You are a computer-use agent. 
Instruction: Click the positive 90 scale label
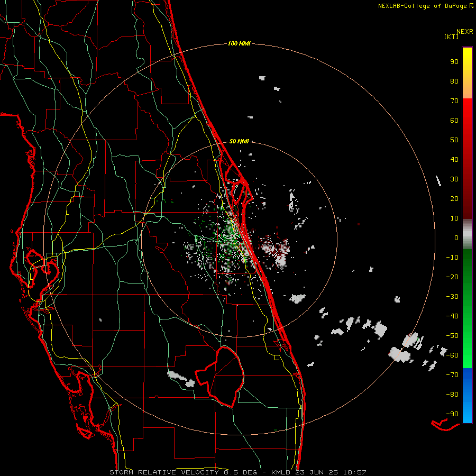[x=454, y=62]
